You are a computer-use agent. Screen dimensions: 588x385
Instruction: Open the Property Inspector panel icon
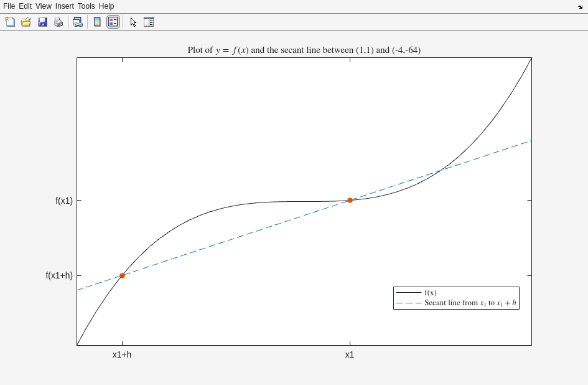(x=149, y=22)
